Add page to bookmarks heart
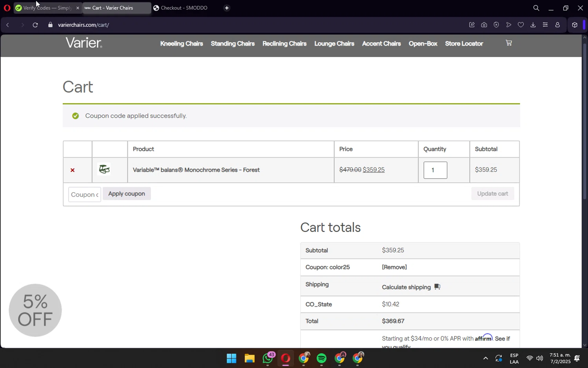 coord(521,25)
